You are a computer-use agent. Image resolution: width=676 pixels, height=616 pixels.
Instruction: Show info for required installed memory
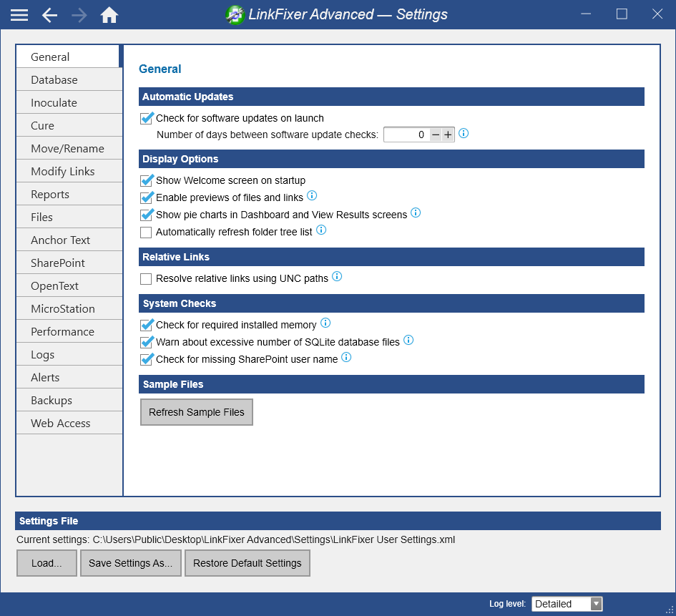(325, 323)
